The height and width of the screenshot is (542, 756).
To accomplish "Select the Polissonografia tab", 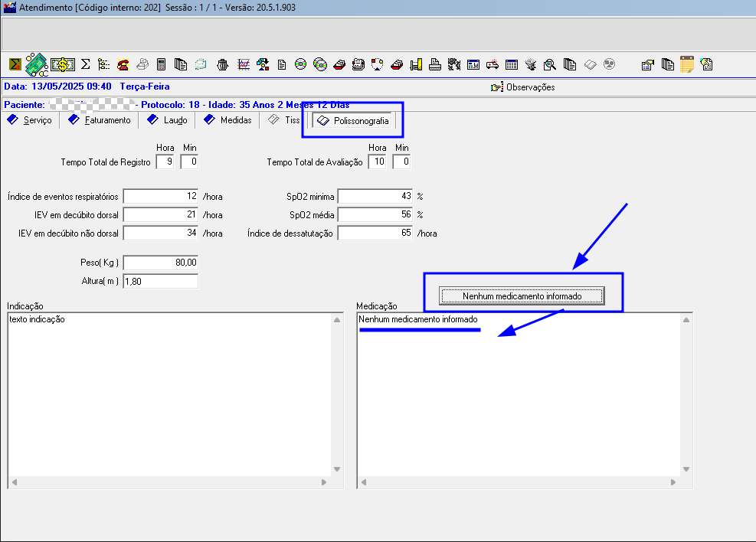I will pos(352,120).
